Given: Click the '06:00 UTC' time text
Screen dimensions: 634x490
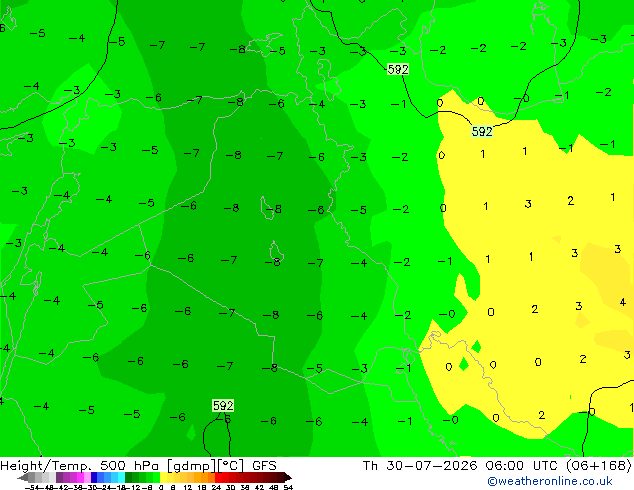Looking at the screenshot, I should [523, 466].
